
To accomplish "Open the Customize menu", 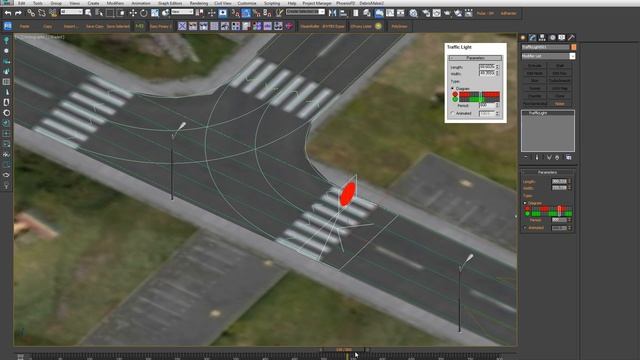I will (x=247, y=3).
